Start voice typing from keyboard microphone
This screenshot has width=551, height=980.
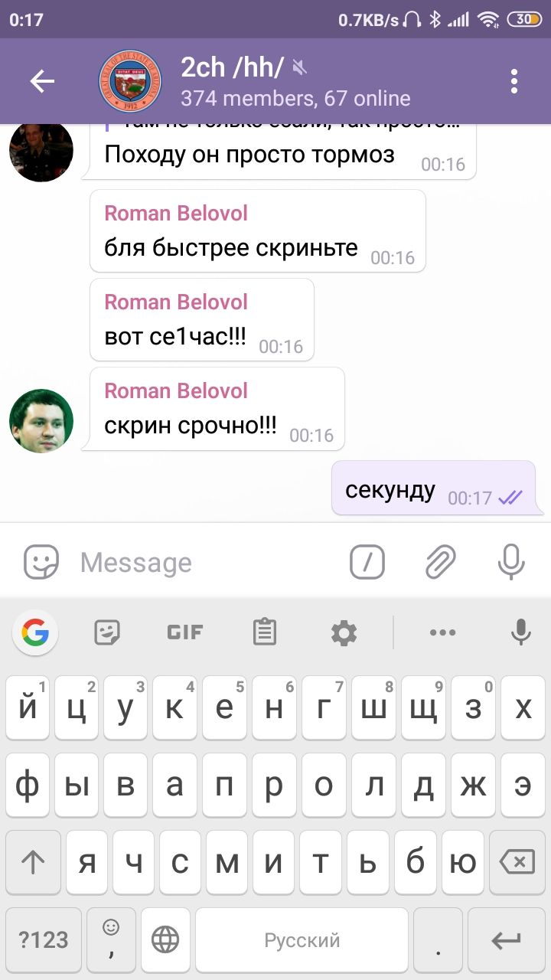pyautogui.click(x=521, y=632)
